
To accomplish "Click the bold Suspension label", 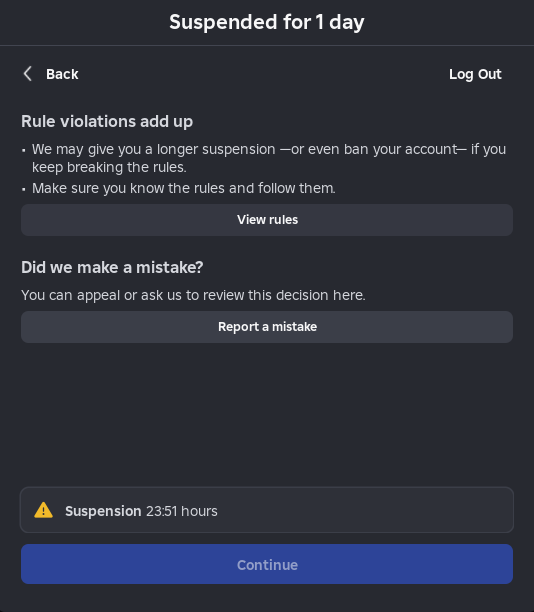I will point(103,511).
